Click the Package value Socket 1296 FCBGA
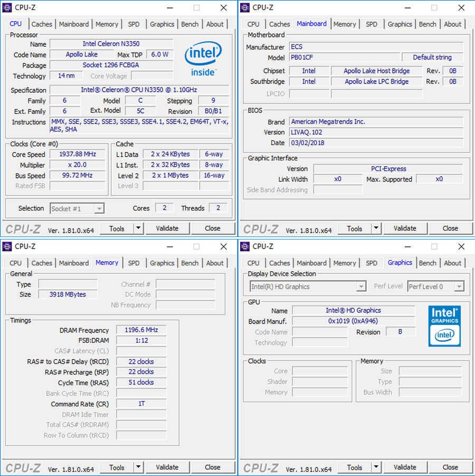 click(x=111, y=65)
